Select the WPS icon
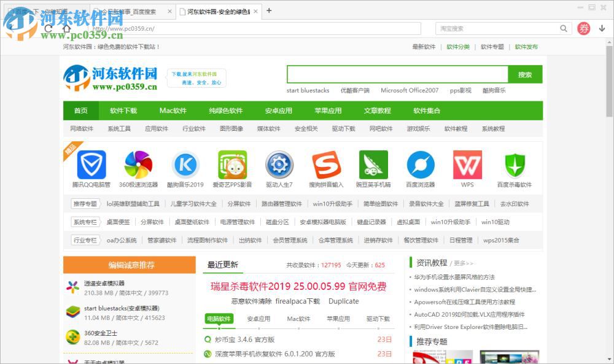614x364 pixels. (x=467, y=166)
